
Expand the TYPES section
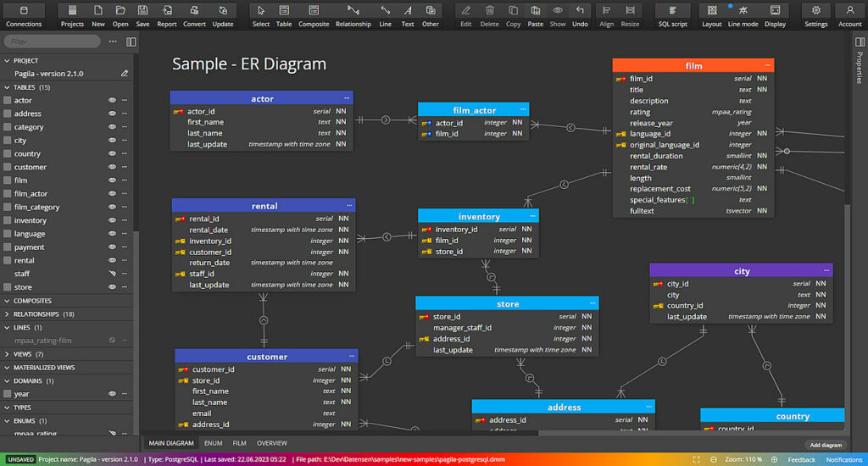(x=7, y=408)
